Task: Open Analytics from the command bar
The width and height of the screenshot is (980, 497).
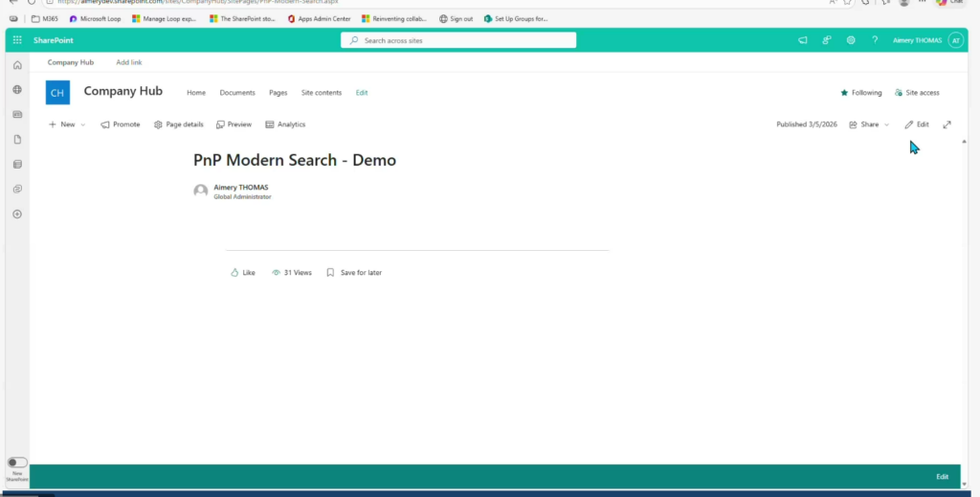Action: point(285,124)
